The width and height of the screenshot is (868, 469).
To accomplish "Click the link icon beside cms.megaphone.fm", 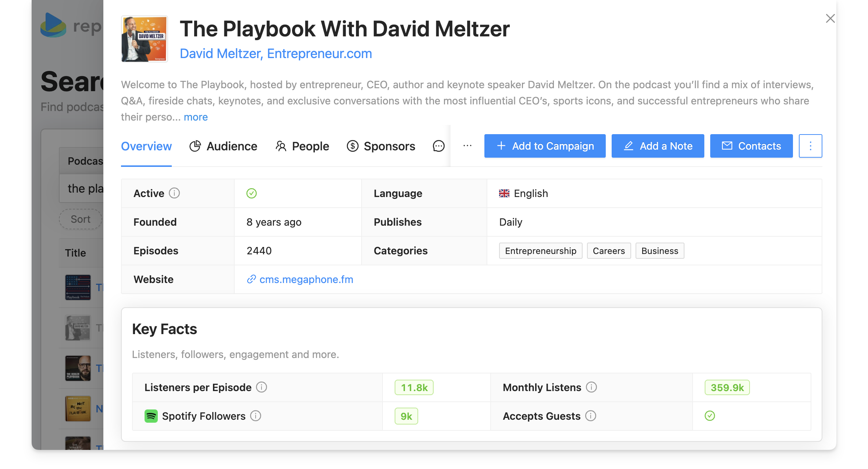I will pos(252,279).
